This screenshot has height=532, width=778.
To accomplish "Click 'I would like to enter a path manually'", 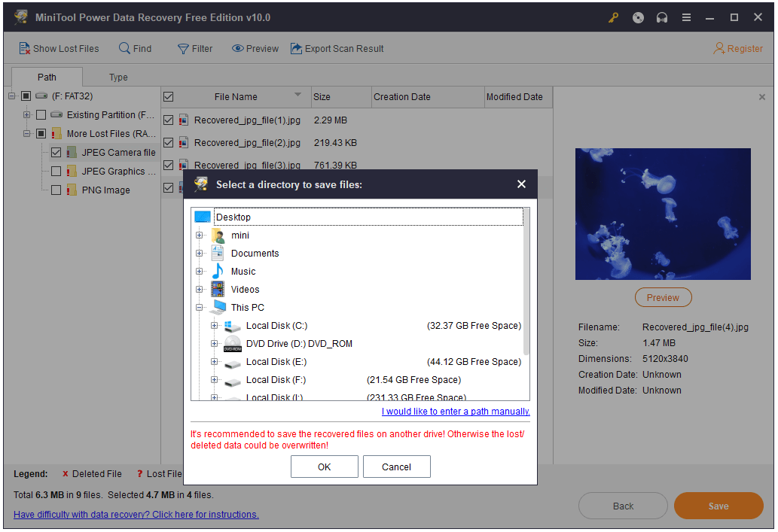I will pos(456,412).
